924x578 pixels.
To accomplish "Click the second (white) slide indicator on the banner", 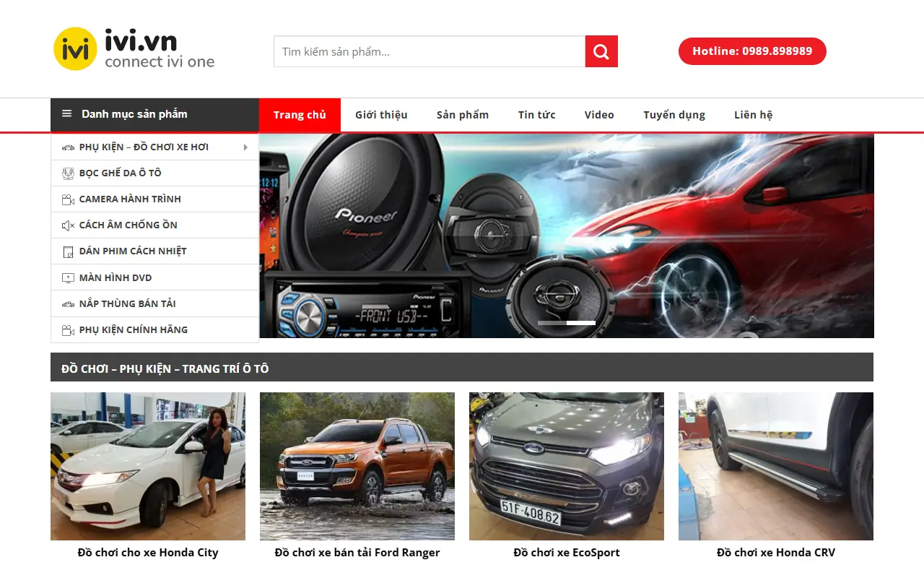I will pos(581,323).
